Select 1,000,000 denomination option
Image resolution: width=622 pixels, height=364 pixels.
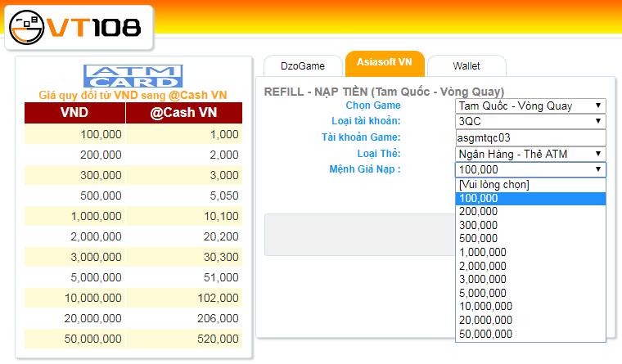point(530,253)
